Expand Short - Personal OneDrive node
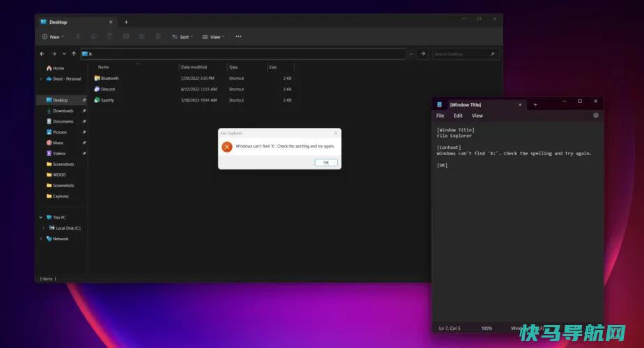The image size is (644, 348). click(41, 79)
